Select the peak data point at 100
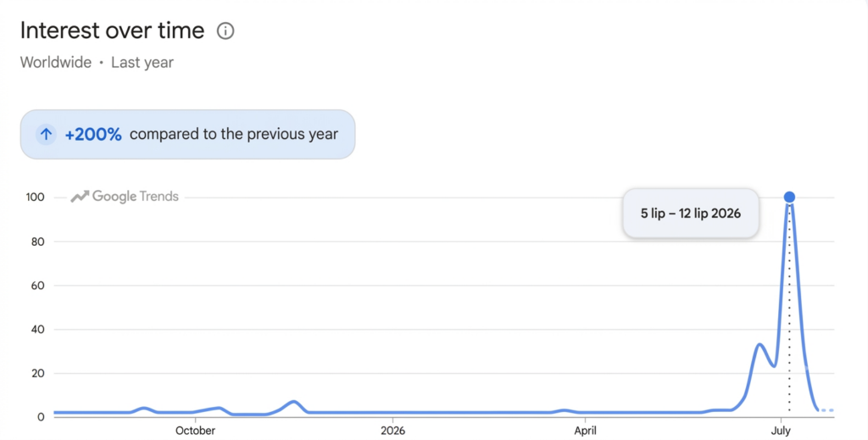The height and width of the screenshot is (440, 868). click(789, 197)
